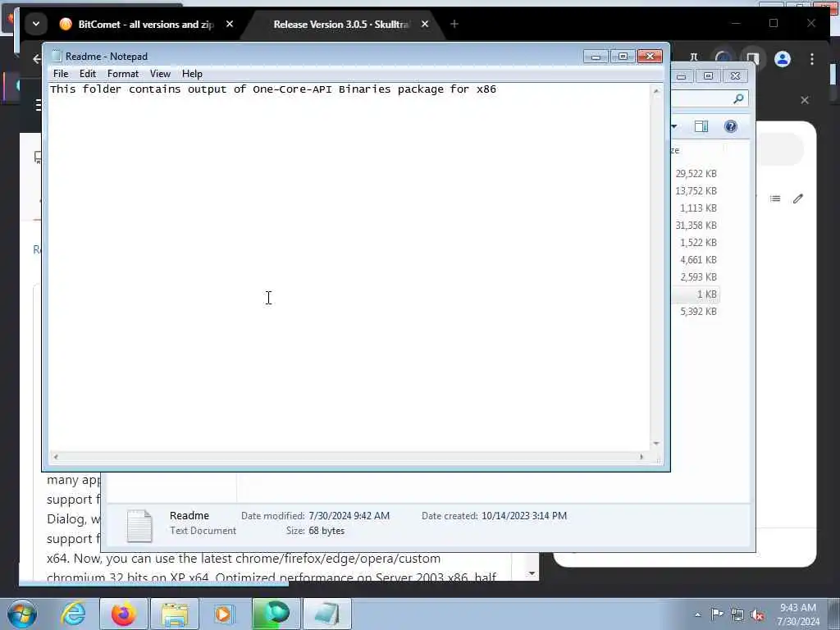Select the 5,392 KB file size entry
Viewport: 840px width, 630px height.
point(698,311)
